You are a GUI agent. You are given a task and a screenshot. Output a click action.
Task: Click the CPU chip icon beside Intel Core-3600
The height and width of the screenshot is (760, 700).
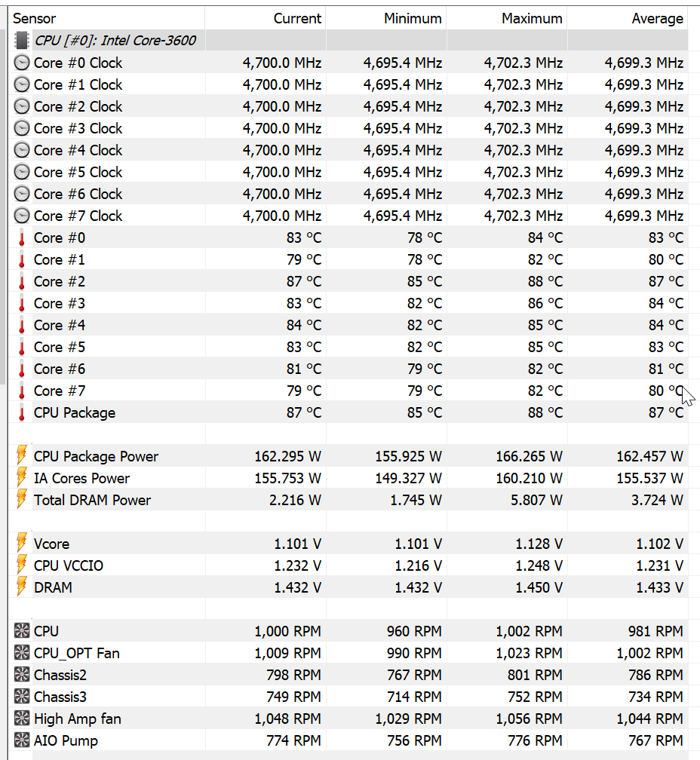pyautogui.click(x=22, y=41)
